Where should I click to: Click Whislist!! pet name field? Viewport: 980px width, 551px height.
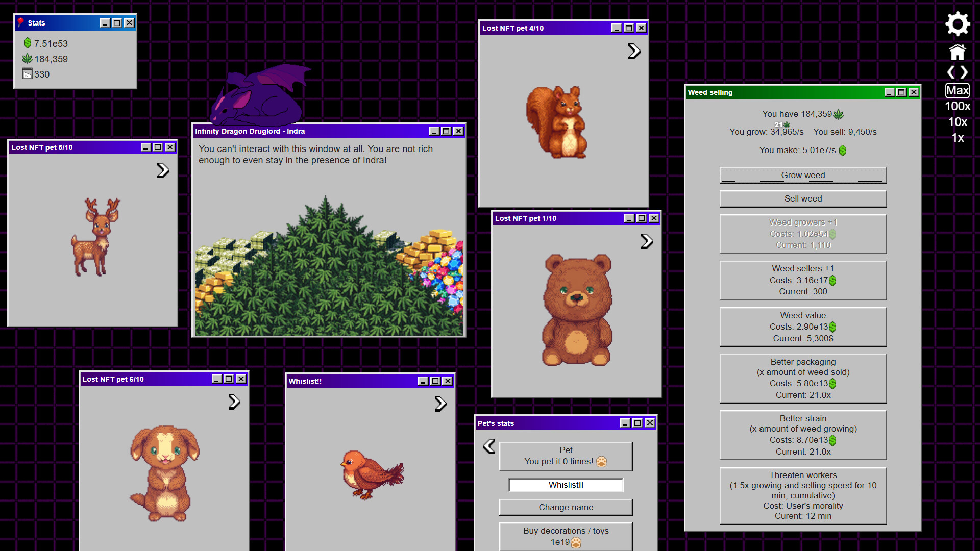566,485
